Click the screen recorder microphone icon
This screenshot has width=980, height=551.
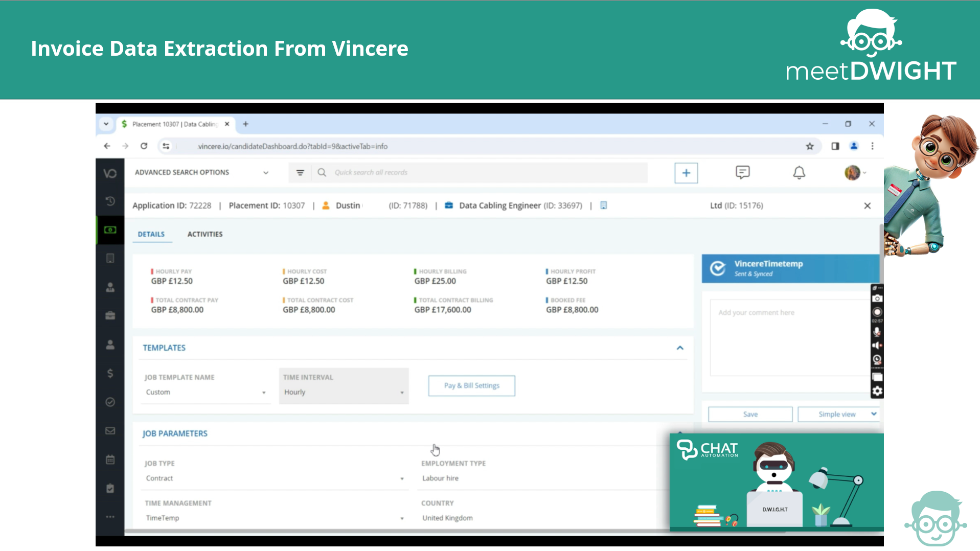coord(877,331)
